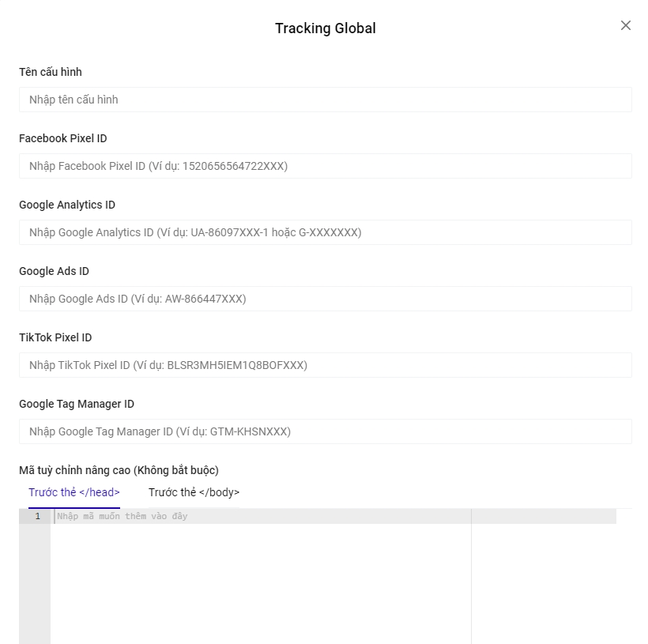Screen dimensions: 648x644
Task: Click the Facebook Pixel ID label
Action: coord(63,138)
